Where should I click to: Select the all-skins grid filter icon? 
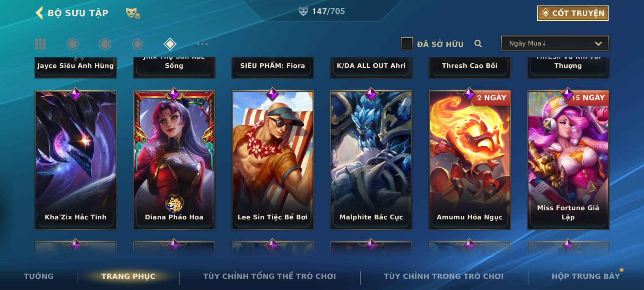pos(40,44)
